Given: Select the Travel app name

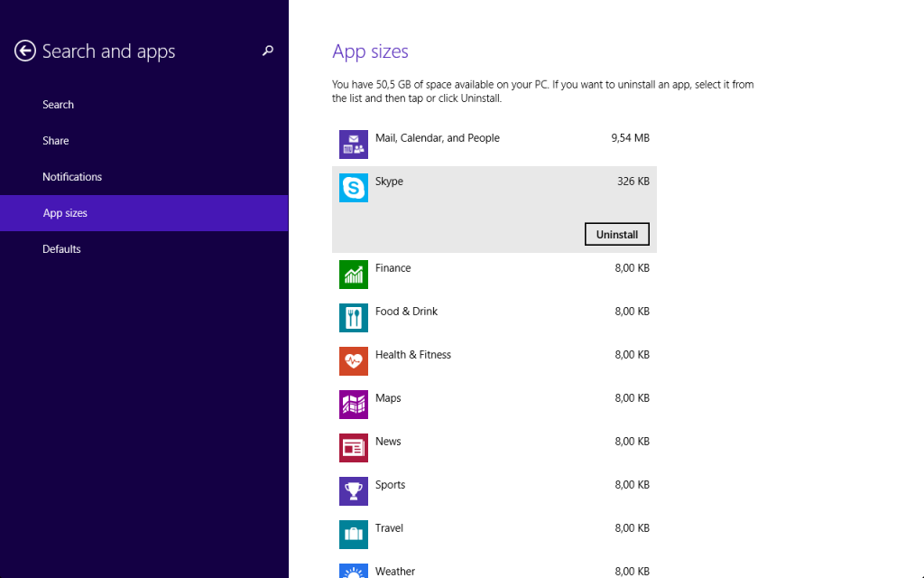Looking at the screenshot, I should [x=389, y=527].
